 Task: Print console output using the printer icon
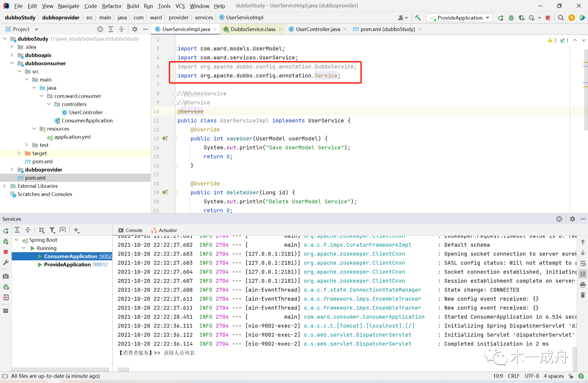[x=583, y=284]
